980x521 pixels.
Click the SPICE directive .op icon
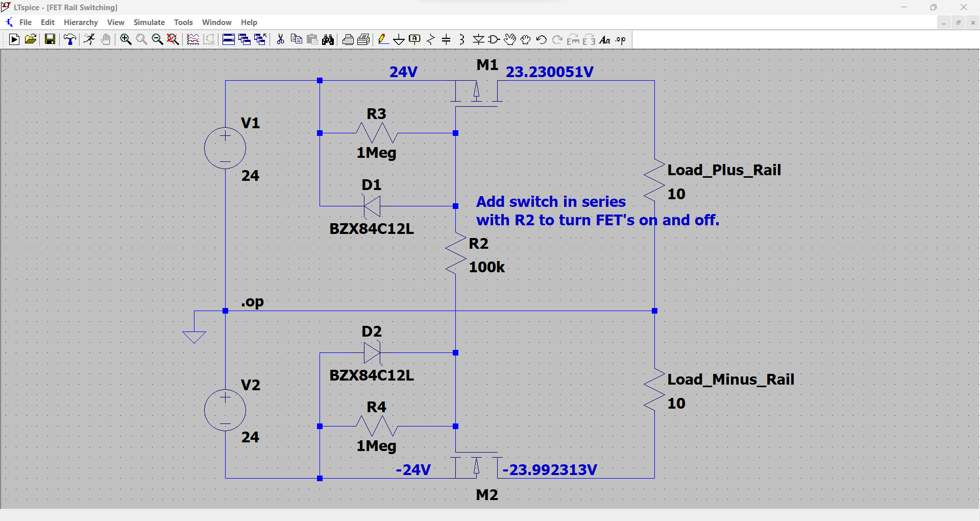[621, 40]
